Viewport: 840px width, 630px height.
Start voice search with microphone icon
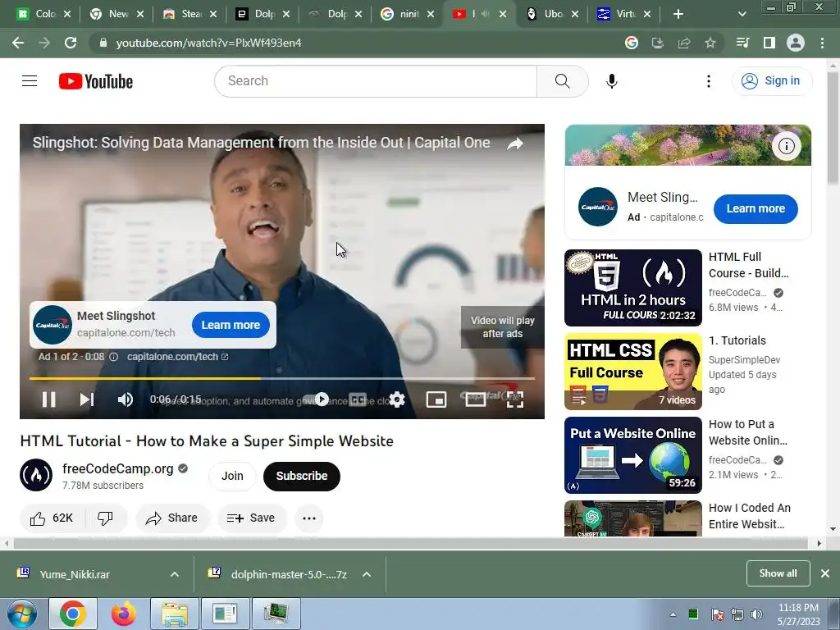[611, 81]
